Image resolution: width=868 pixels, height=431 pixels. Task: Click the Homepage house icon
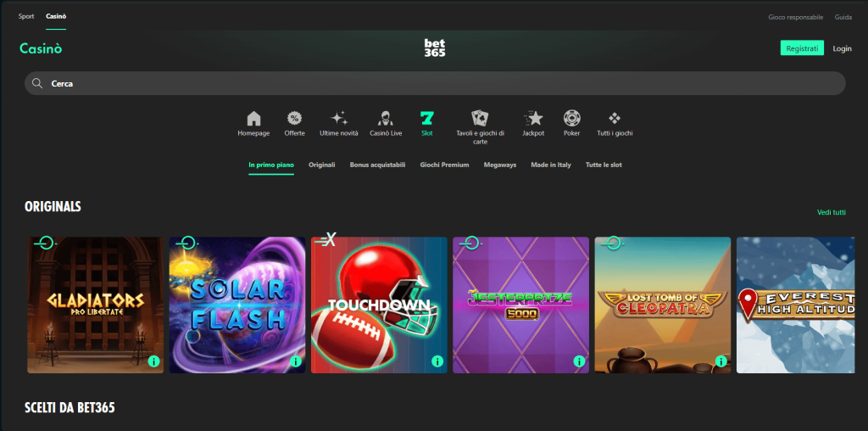click(x=253, y=118)
